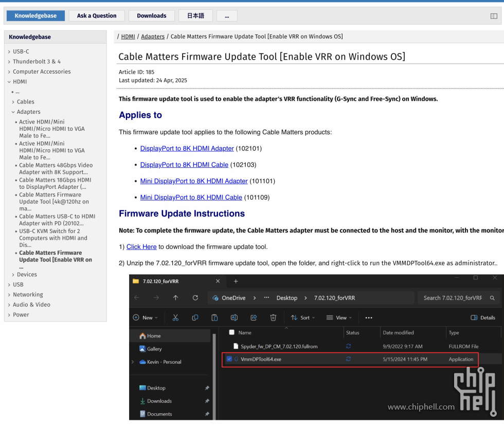The height and width of the screenshot is (425, 504).
Task: Open the Knowledgebase tab
Action: (x=35, y=16)
